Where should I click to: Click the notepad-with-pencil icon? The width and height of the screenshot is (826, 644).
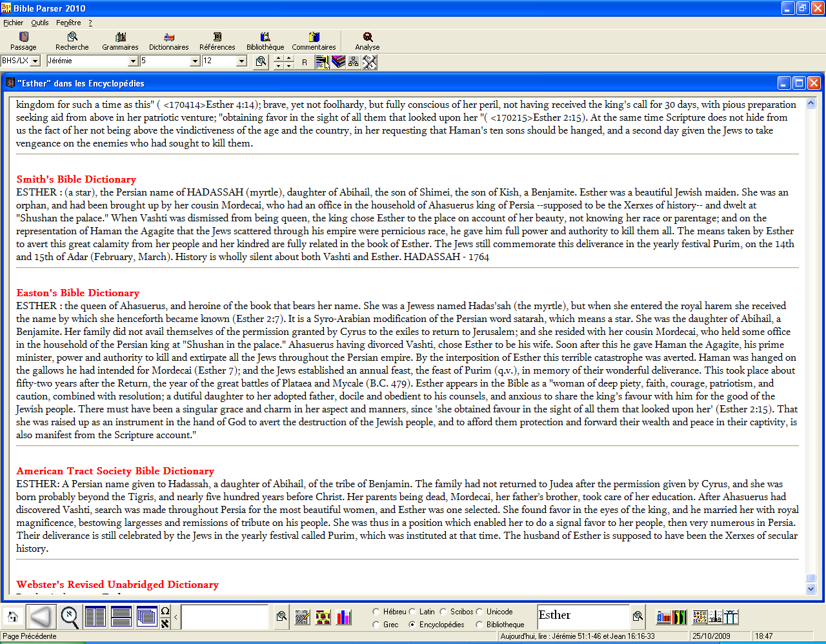[x=303, y=617]
